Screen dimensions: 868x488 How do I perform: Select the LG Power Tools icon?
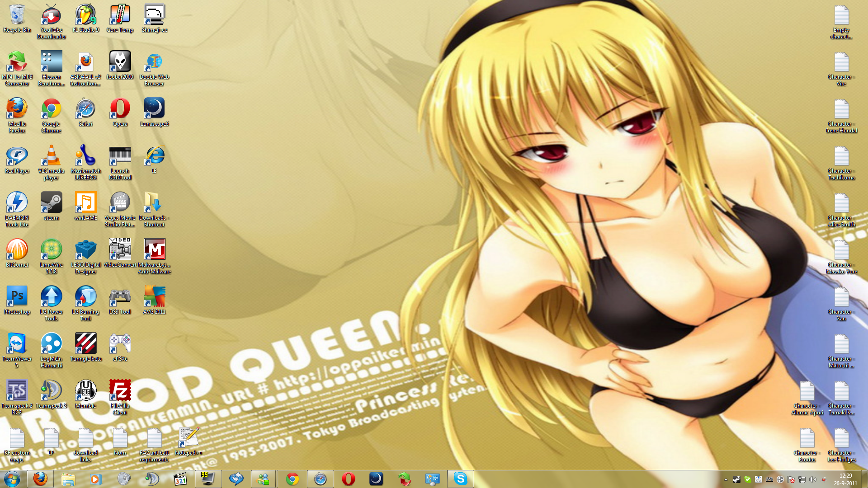click(52, 304)
